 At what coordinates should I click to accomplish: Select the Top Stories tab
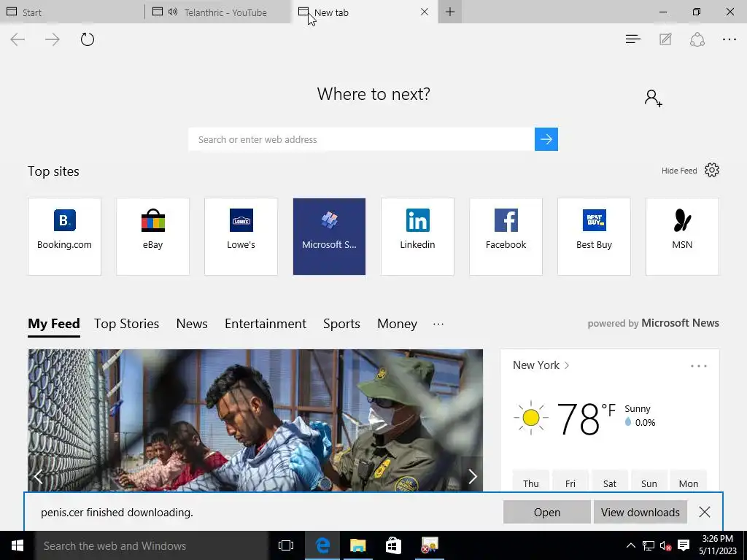coord(126,324)
